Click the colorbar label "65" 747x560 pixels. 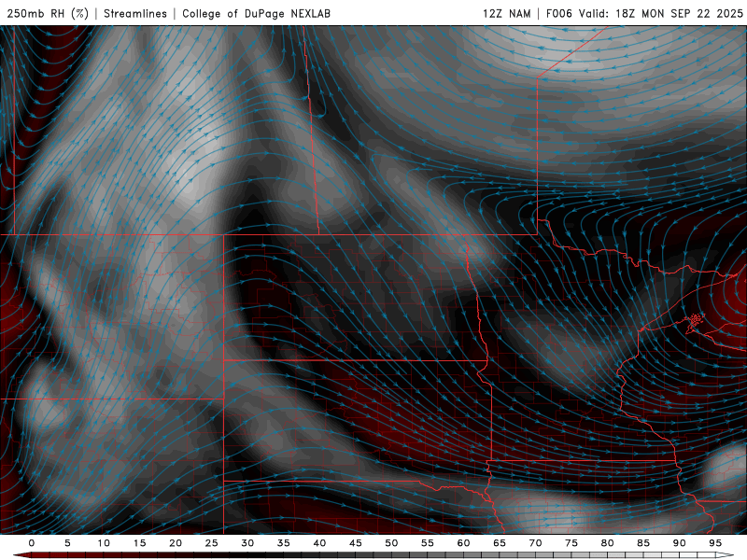pyautogui.click(x=500, y=543)
